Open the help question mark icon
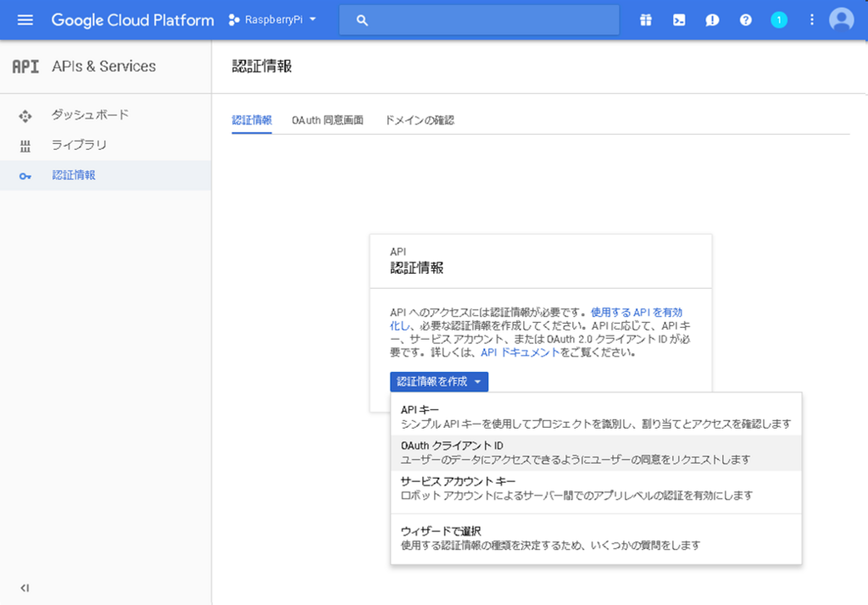Viewport: 868px width, 605px height. [x=746, y=20]
